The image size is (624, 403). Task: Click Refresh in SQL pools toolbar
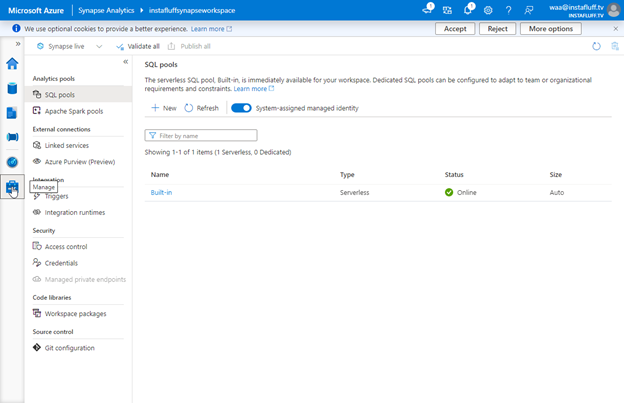pyautogui.click(x=201, y=108)
